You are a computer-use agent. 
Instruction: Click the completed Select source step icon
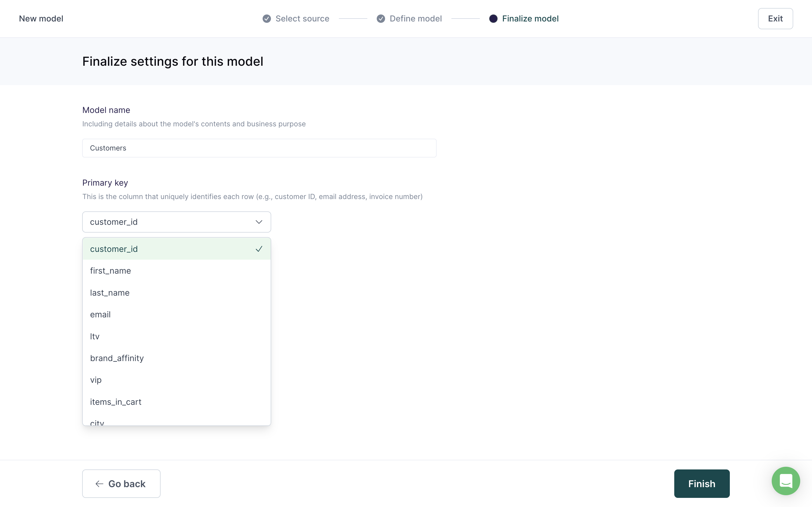click(x=267, y=19)
